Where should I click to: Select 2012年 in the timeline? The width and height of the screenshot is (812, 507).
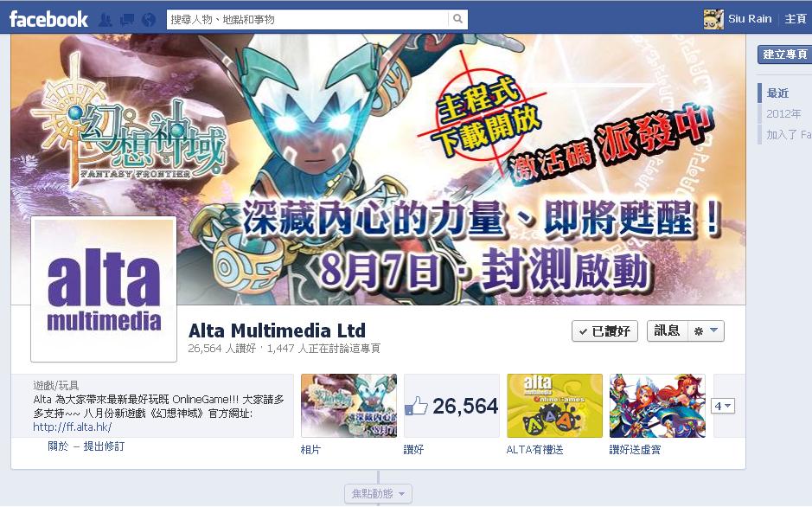tap(783, 114)
